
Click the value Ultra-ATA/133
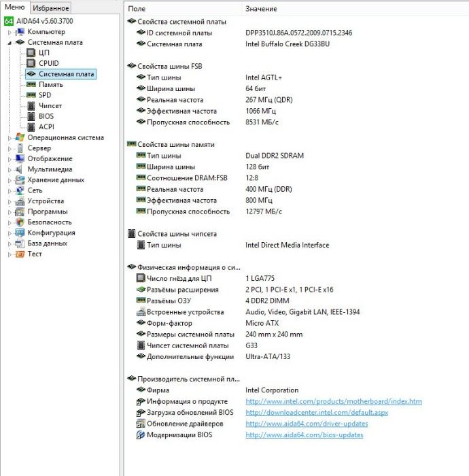click(x=268, y=356)
